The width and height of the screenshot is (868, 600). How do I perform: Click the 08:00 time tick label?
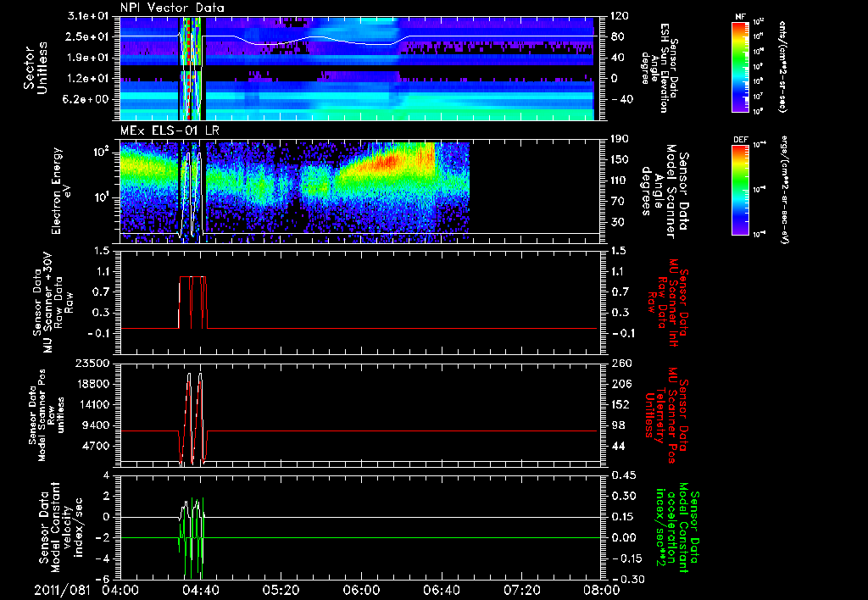[x=602, y=590]
